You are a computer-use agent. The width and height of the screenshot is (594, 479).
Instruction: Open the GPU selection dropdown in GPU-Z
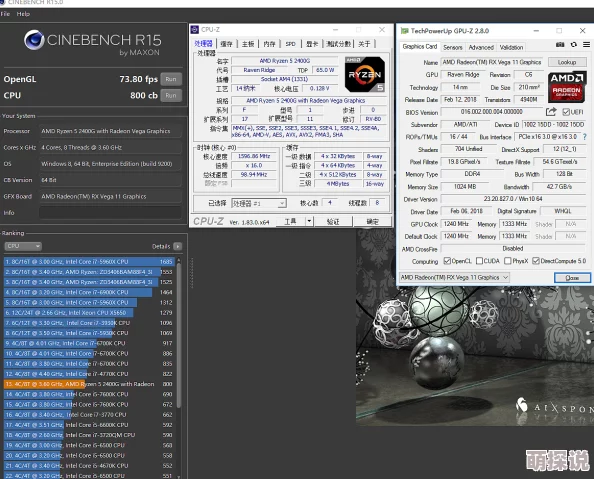pyautogui.click(x=454, y=277)
